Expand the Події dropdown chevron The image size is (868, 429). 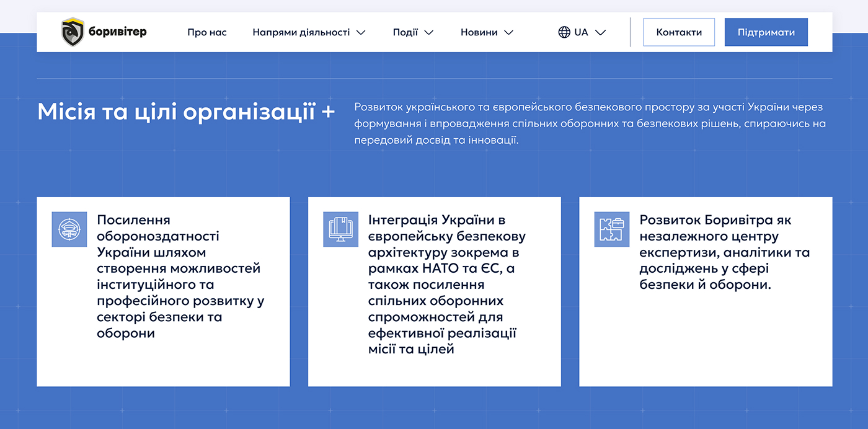pyautogui.click(x=428, y=32)
